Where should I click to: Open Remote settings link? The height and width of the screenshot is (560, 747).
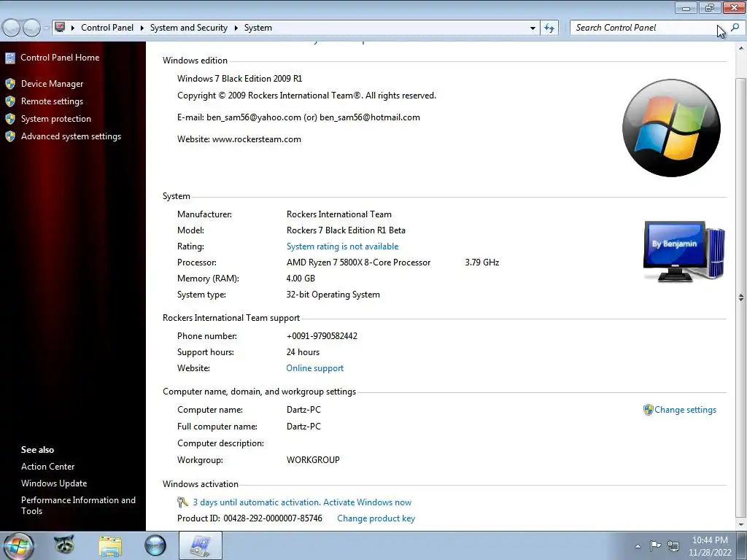point(52,101)
